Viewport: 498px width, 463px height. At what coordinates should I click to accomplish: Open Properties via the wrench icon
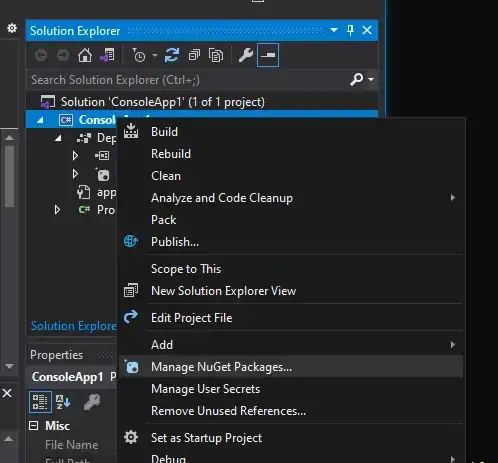pos(246,55)
